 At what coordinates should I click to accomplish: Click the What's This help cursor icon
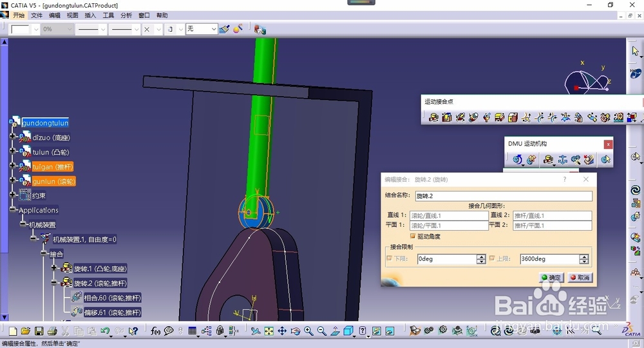[133, 331]
